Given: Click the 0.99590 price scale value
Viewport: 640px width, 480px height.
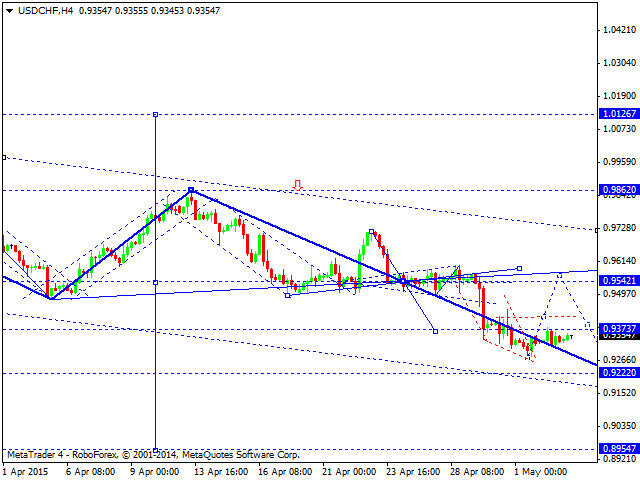Looking at the screenshot, I should [x=620, y=162].
